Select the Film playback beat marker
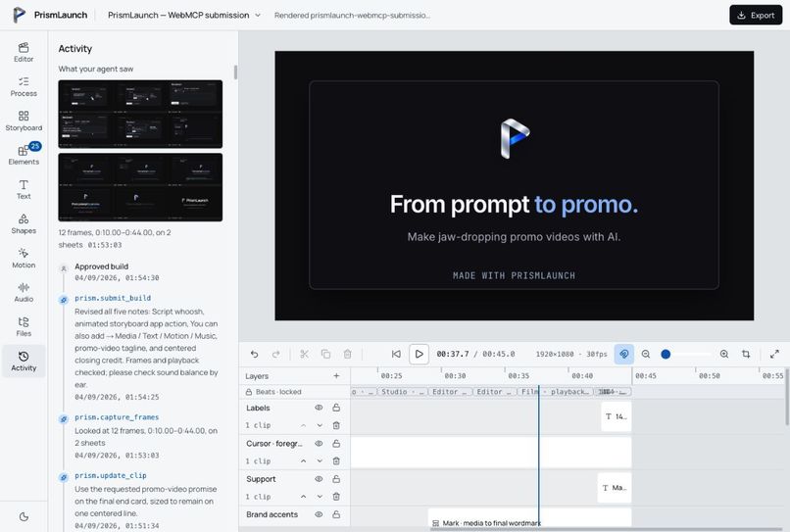The height and width of the screenshot is (532, 790). click(554, 392)
